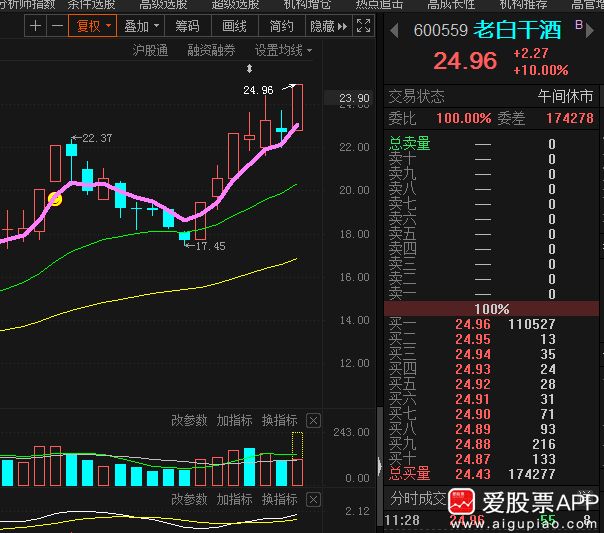
Task: Click the 22.37 high price label
Action: click(97, 138)
